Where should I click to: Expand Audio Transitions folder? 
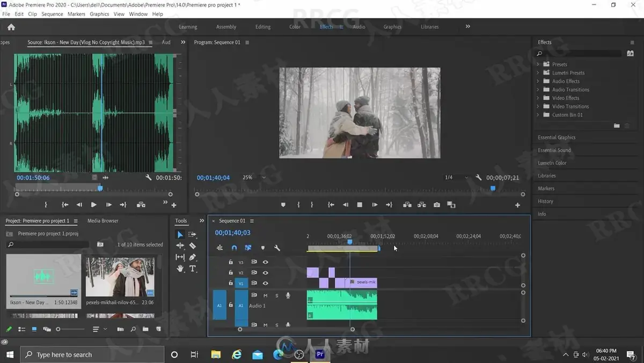click(538, 90)
